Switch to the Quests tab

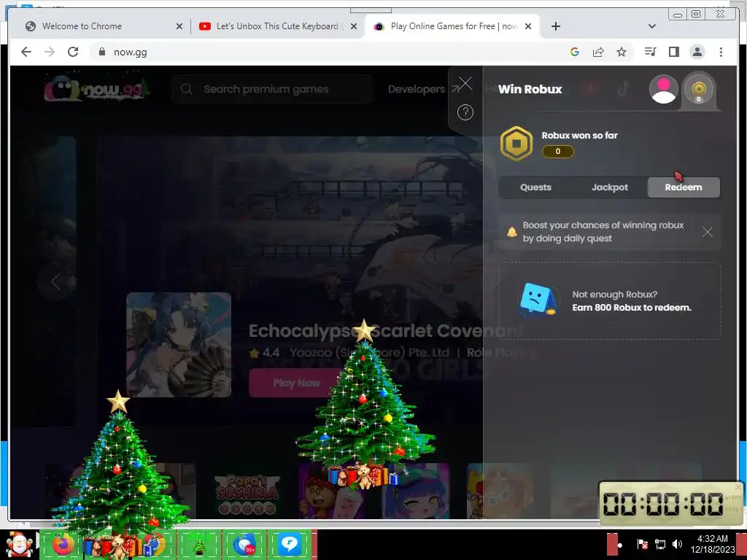coord(535,187)
